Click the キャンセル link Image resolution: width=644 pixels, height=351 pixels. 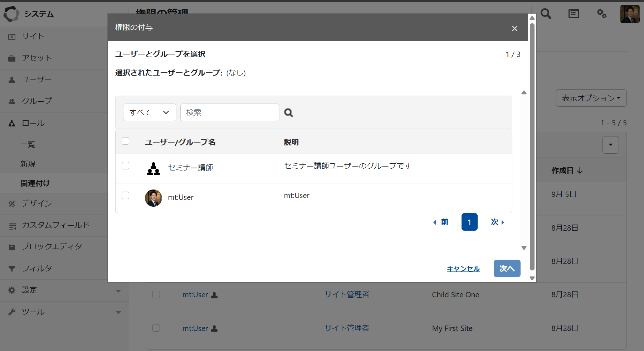[463, 269]
